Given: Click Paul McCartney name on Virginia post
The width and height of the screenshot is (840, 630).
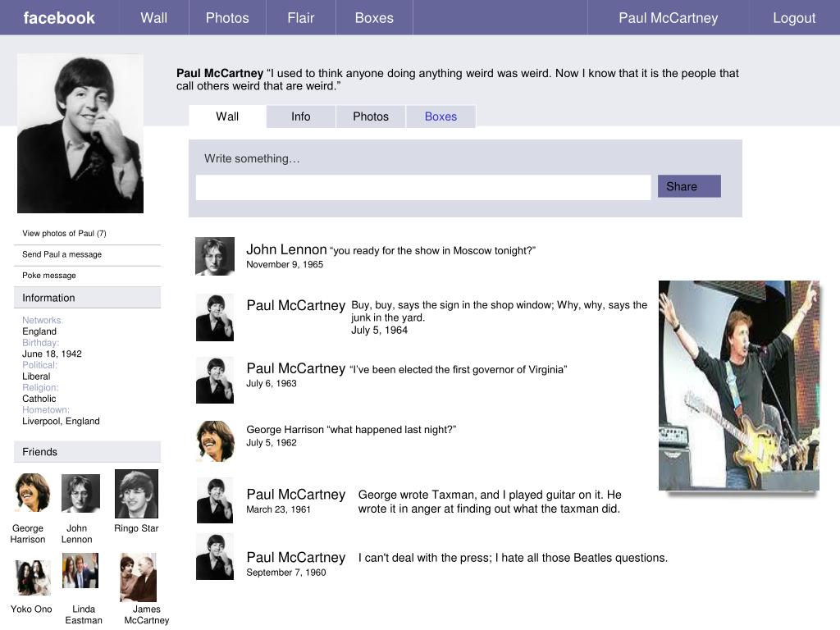Looking at the screenshot, I should click(295, 368).
